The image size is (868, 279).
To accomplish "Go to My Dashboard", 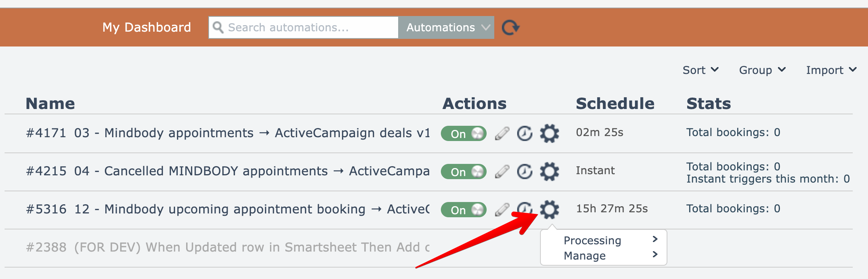I will click(x=146, y=27).
